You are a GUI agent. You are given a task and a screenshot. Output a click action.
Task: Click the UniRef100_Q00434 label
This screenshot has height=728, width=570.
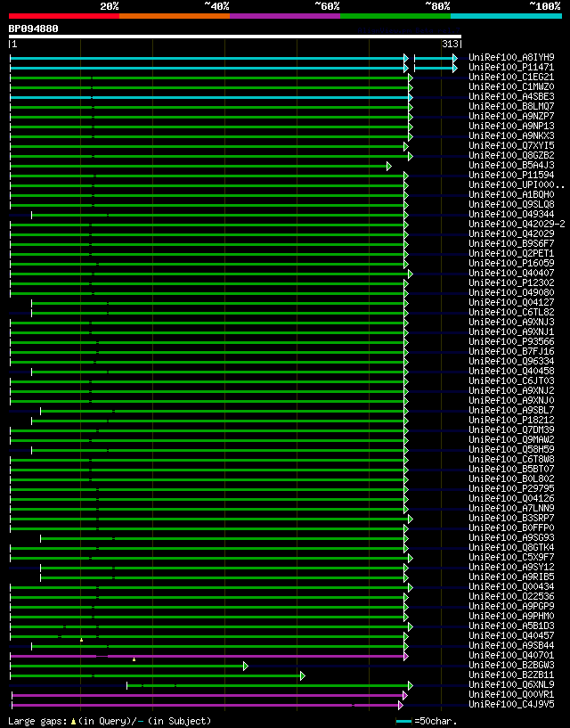pos(511,587)
